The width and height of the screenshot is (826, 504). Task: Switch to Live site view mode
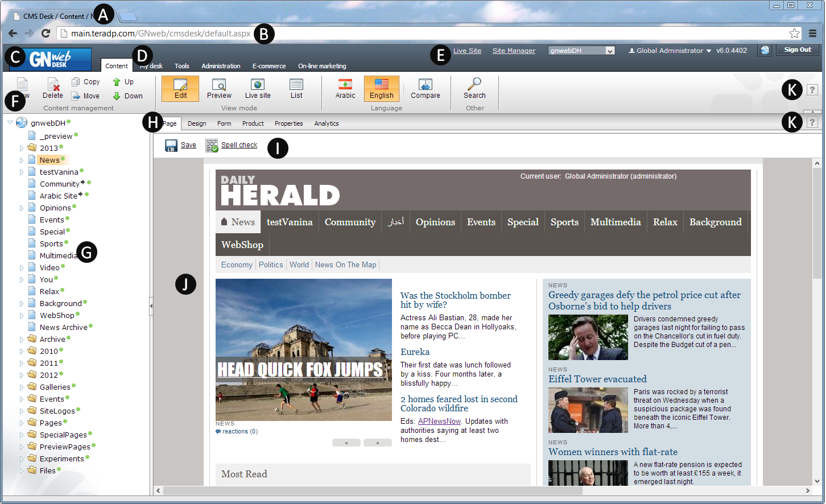(x=258, y=84)
